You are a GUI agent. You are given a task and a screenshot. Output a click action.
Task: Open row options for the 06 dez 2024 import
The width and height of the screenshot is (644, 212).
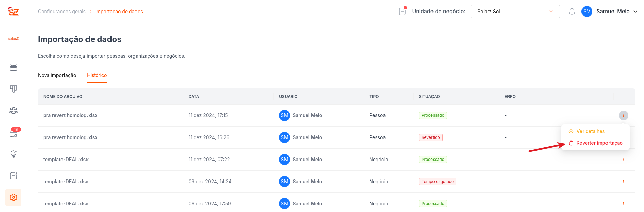(x=623, y=204)
